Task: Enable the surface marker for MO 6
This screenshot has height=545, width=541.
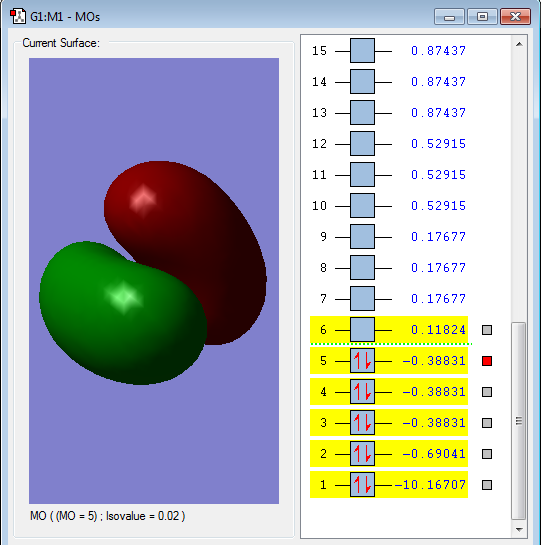Action: (487, 330)
